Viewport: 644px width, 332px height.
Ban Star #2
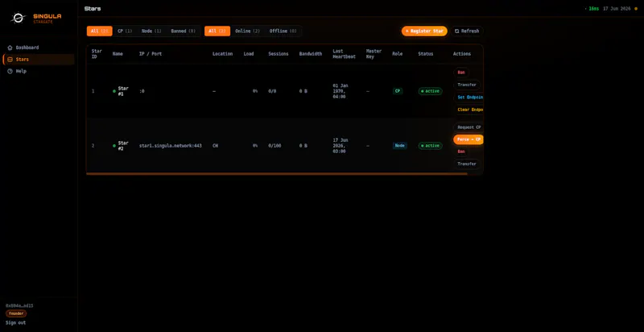(x=461, y=151)
